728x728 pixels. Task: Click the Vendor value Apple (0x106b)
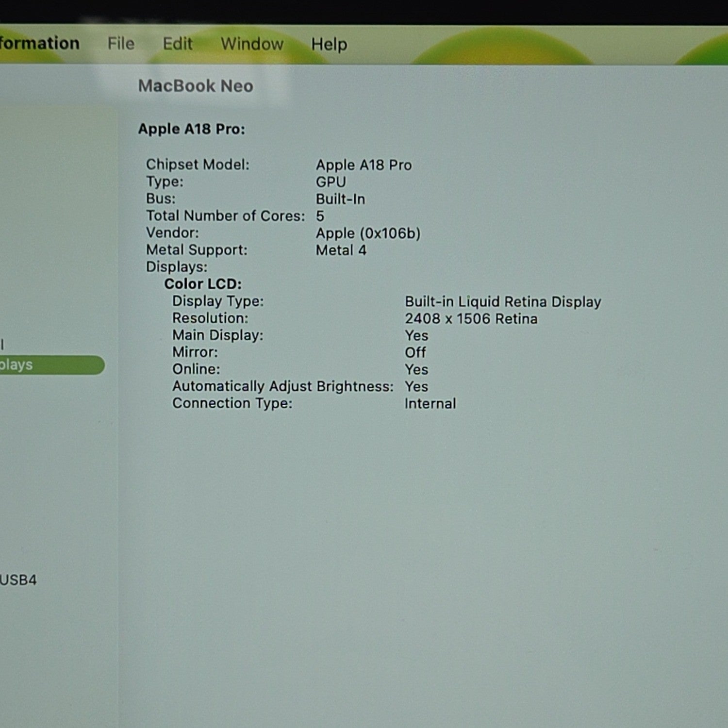(368, 233)
